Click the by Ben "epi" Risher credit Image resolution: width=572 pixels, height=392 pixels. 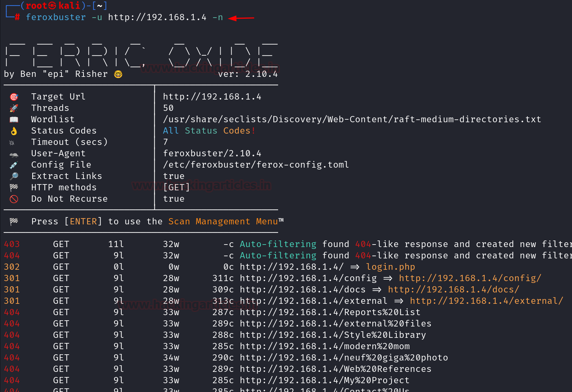(56, 74)
